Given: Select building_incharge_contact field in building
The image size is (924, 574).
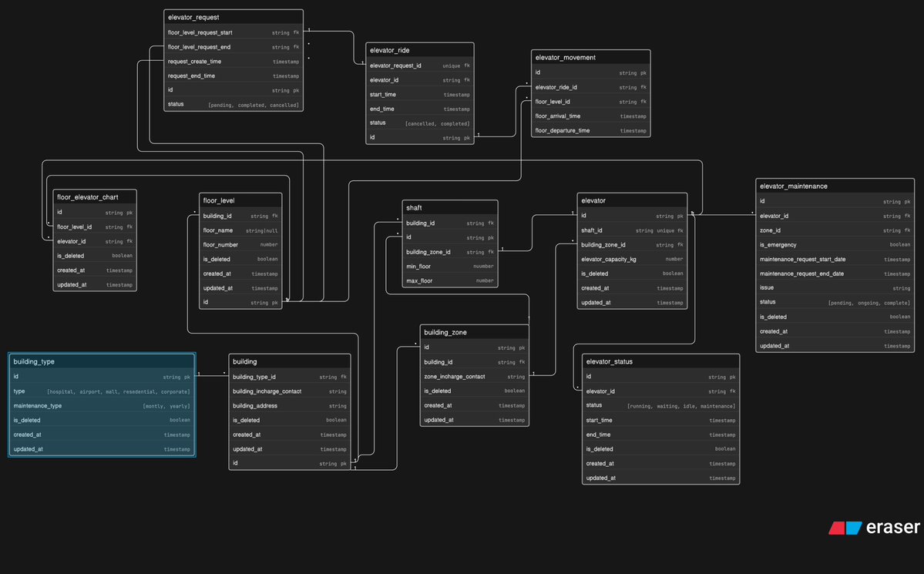Looking at the screenshot, I should 289,391.
